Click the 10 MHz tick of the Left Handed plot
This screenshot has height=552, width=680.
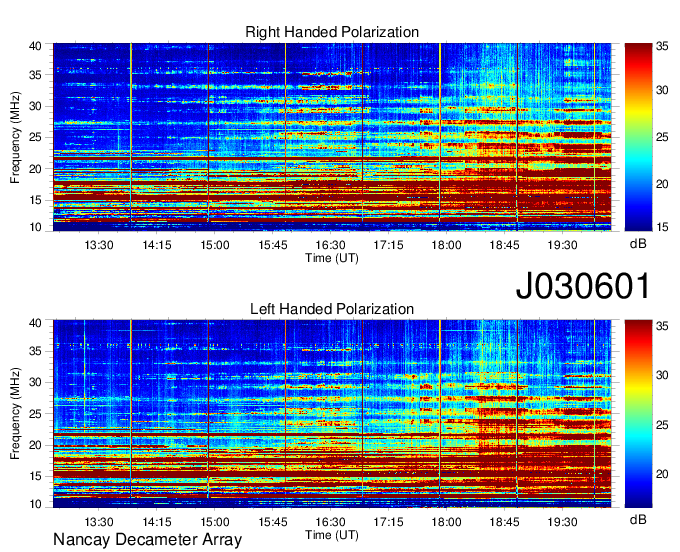(35, 504)
